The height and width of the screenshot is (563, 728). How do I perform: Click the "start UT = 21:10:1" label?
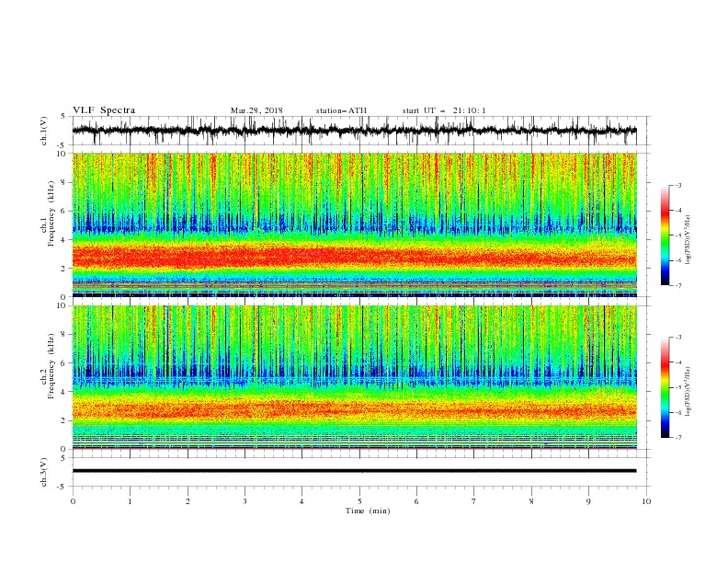(x=444, y=110)
